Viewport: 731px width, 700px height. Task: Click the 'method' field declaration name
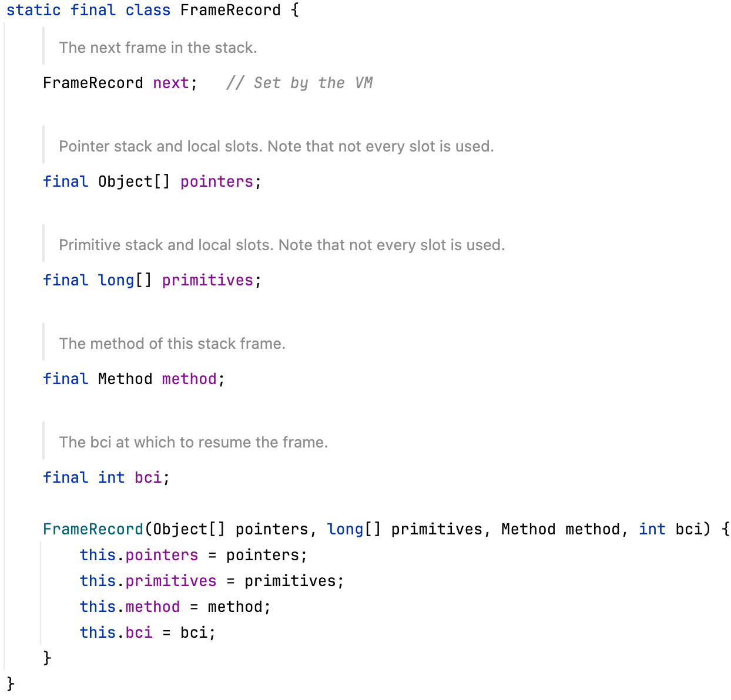point(189,379)
